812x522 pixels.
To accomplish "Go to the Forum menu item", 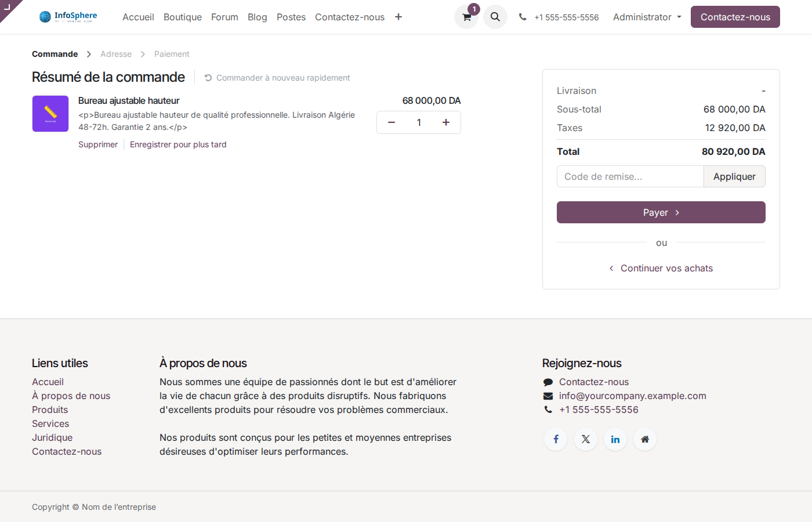I will tap(224, 17).
